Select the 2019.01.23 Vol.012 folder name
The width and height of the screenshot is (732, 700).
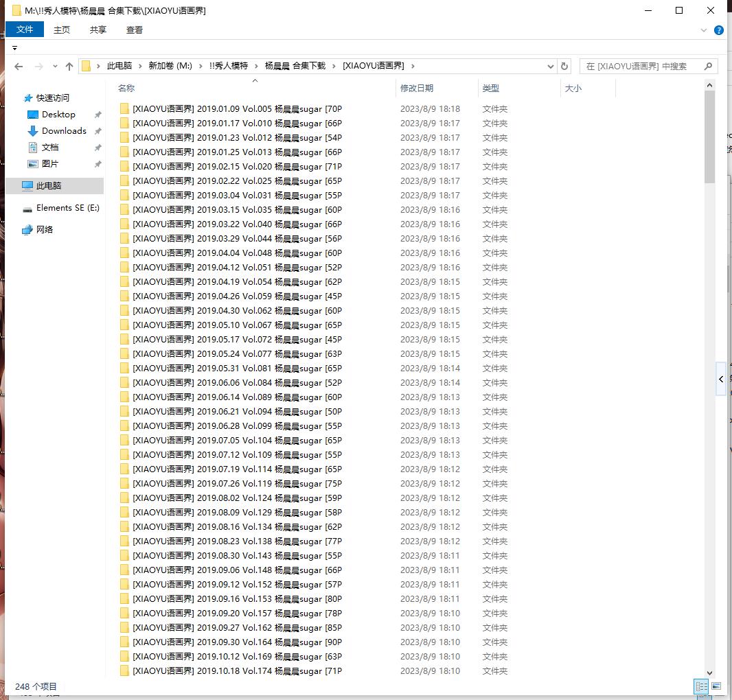click(237, 138)
